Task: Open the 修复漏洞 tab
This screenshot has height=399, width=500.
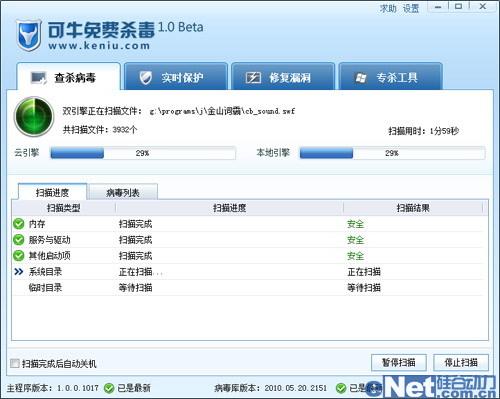Action: 283,76
